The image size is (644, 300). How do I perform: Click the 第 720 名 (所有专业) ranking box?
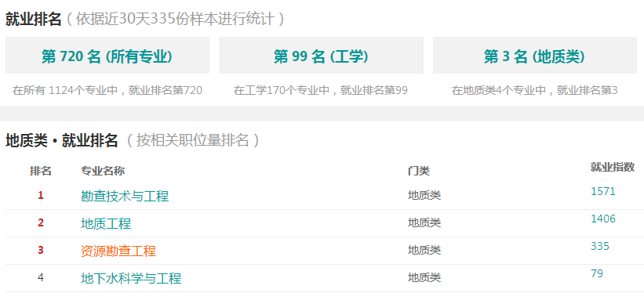point(107,56)
